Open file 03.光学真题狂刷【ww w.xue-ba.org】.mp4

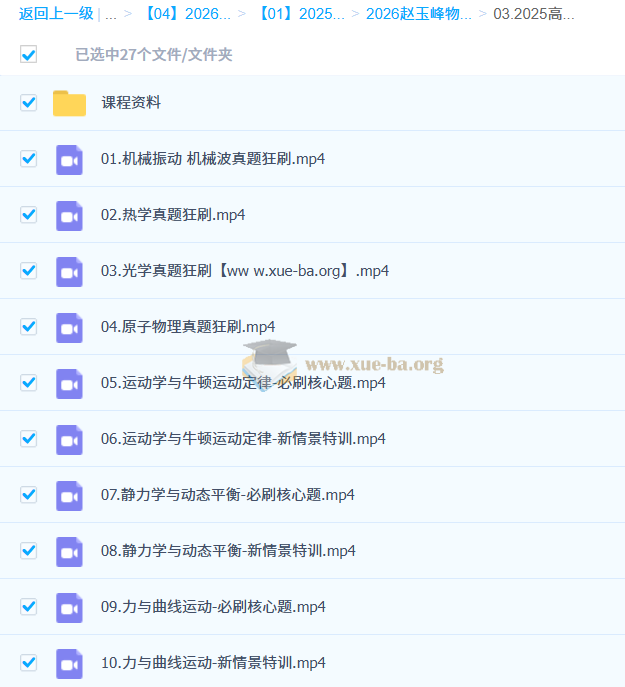(x=245, y=271)
